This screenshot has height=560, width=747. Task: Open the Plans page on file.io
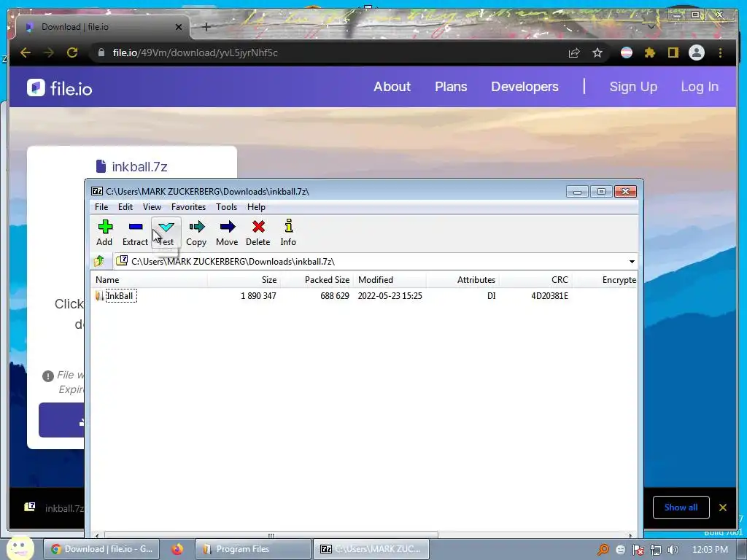coord(451,87)
